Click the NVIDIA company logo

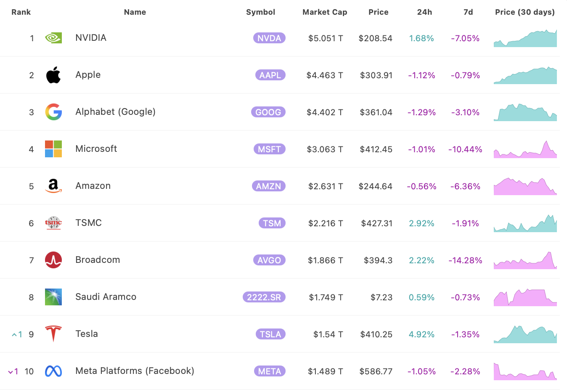(x=53, y=38)
